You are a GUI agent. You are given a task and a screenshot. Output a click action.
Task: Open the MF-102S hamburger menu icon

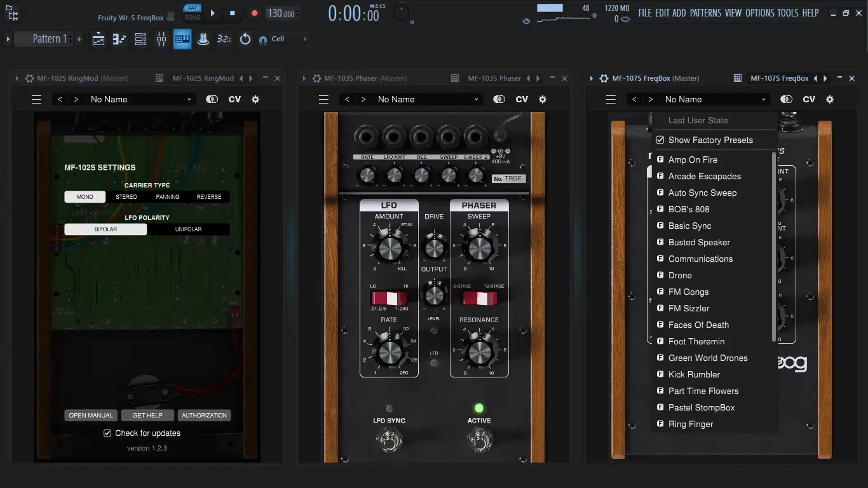[x=36, y=100]
